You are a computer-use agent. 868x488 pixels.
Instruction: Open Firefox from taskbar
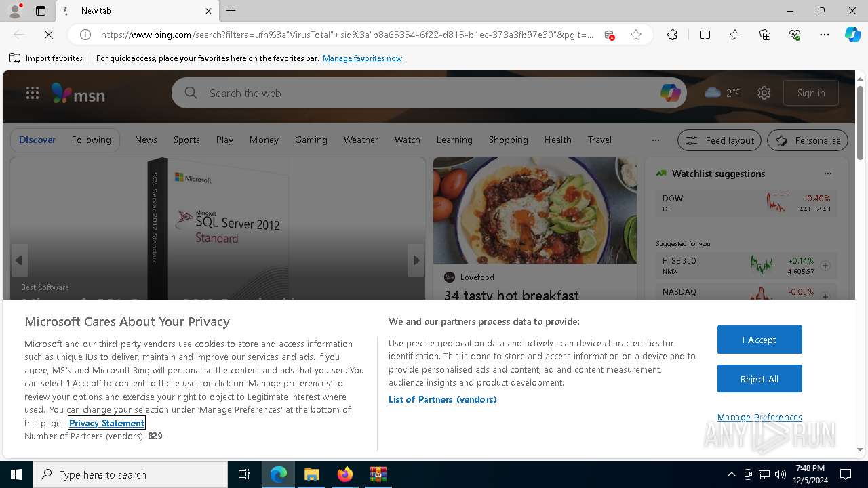tap(345, 474)
